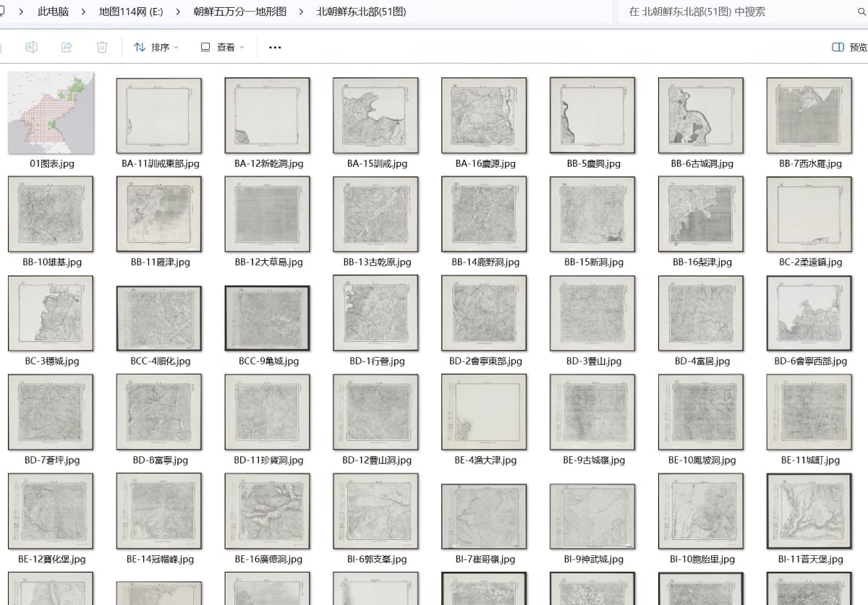This screenshot has height=605, width=868.
Task: Click the file name starting with BE-9
Action: click(x=594, y=460)
